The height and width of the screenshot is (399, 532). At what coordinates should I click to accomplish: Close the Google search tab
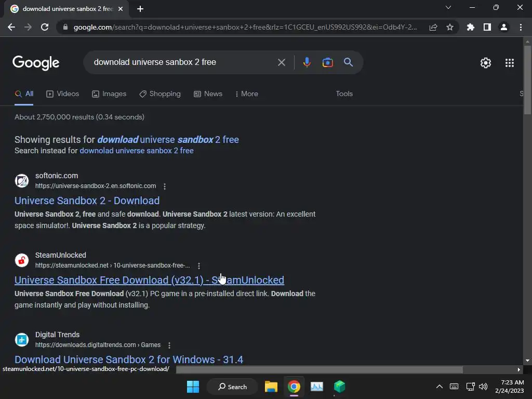click(121, 9)
